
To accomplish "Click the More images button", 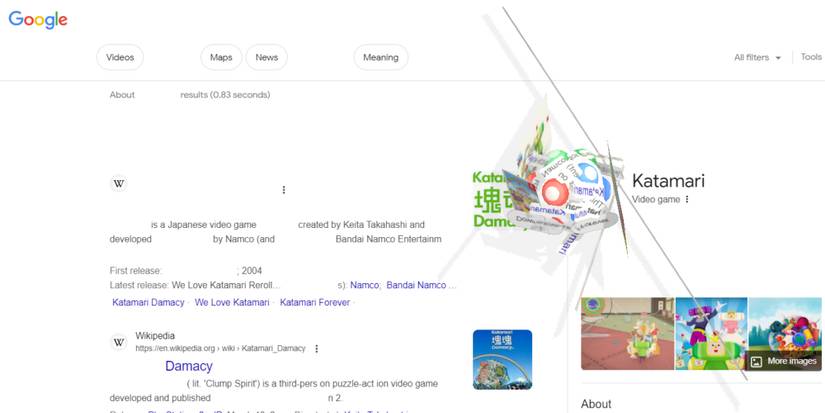I will [784, 361].
